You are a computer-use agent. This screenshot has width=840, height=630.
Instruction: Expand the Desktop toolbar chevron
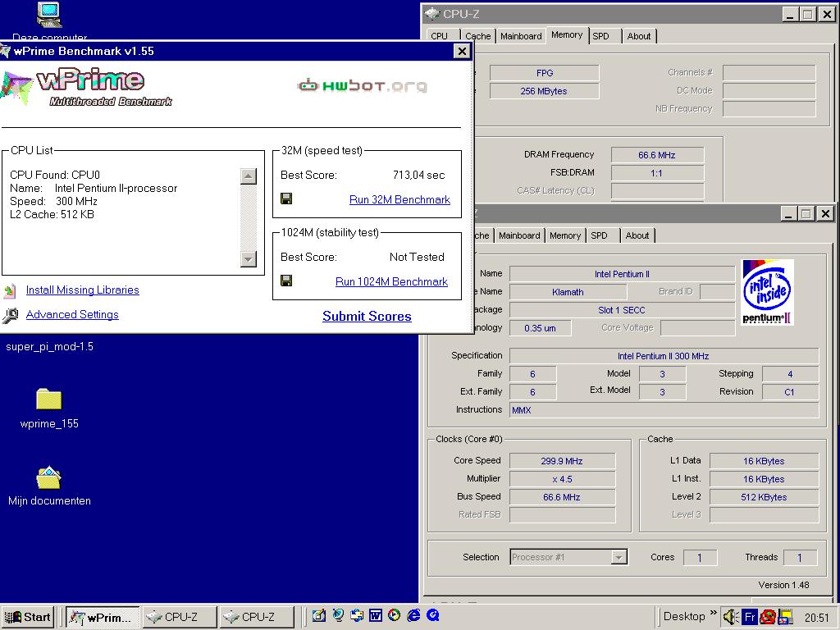[713, 613]
